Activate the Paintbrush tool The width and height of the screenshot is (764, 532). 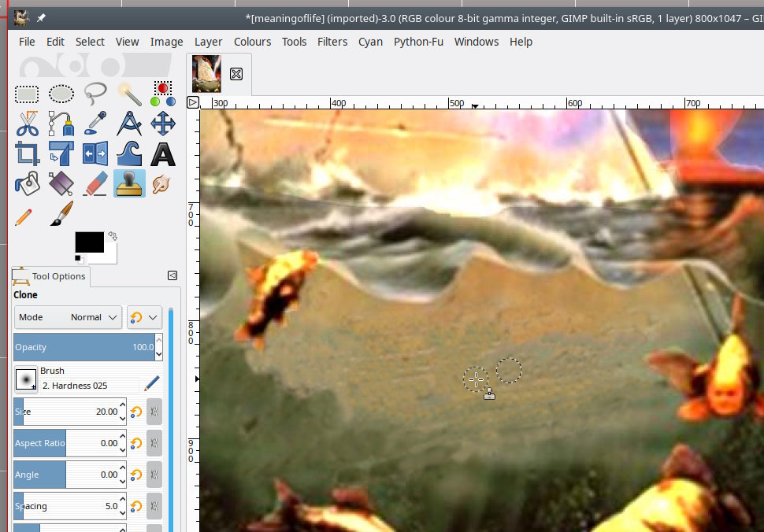(x=61, y=214)
